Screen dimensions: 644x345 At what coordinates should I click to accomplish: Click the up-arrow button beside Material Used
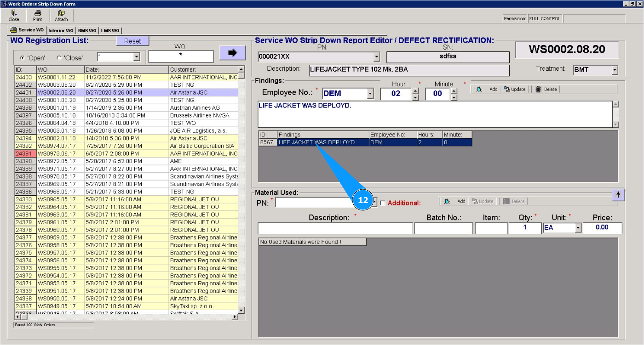coord(618,195)
